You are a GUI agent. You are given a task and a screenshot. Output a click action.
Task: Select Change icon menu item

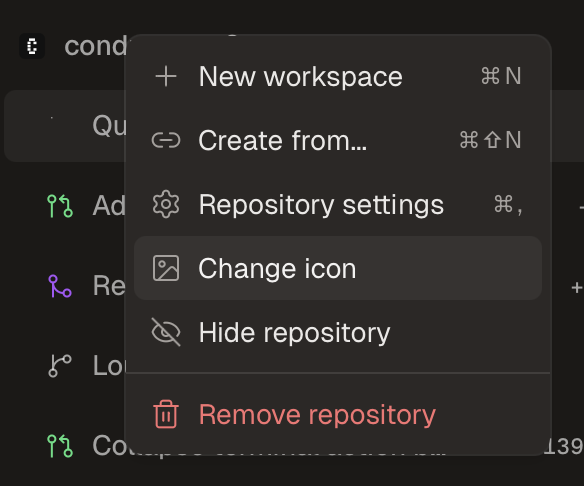click(338, 268)
